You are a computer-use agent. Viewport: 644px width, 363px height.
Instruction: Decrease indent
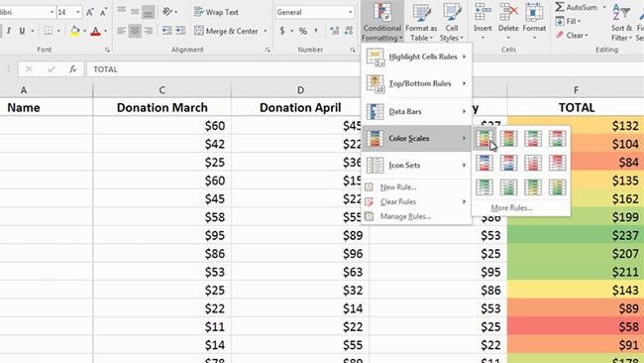tap(166, 31)
